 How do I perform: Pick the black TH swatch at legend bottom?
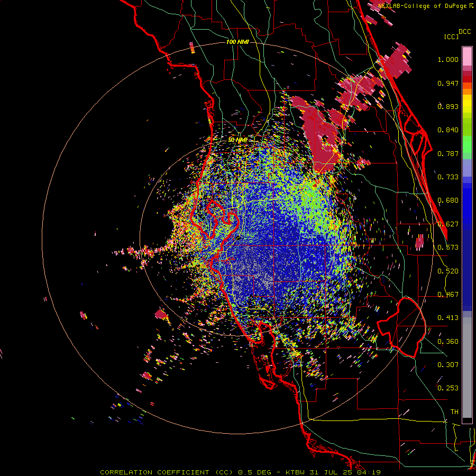[467, 420]
